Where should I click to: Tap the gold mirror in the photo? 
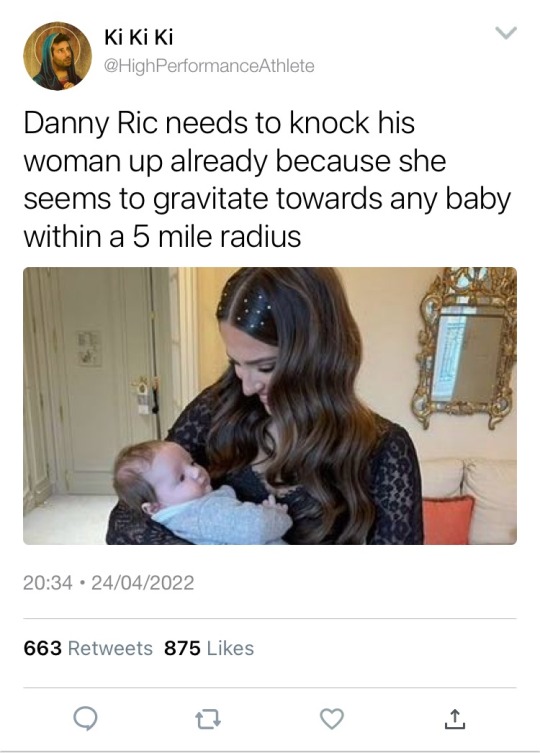pos(465,348)
